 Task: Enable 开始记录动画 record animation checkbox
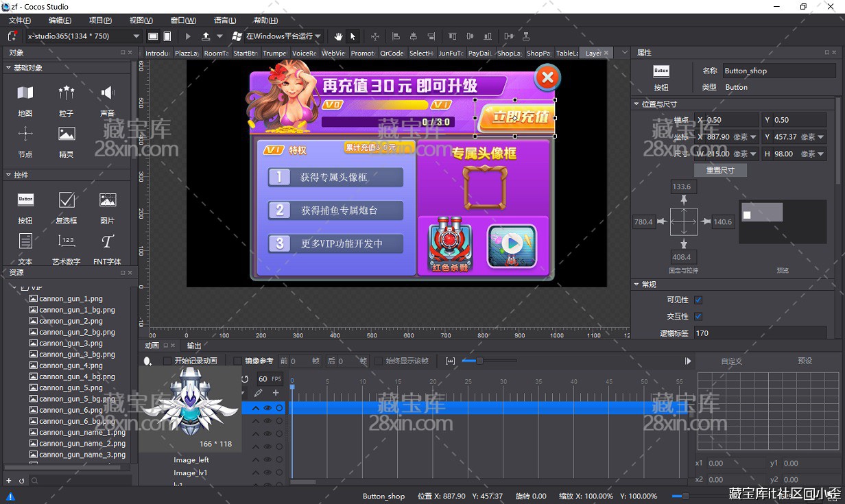pos(167,361)
